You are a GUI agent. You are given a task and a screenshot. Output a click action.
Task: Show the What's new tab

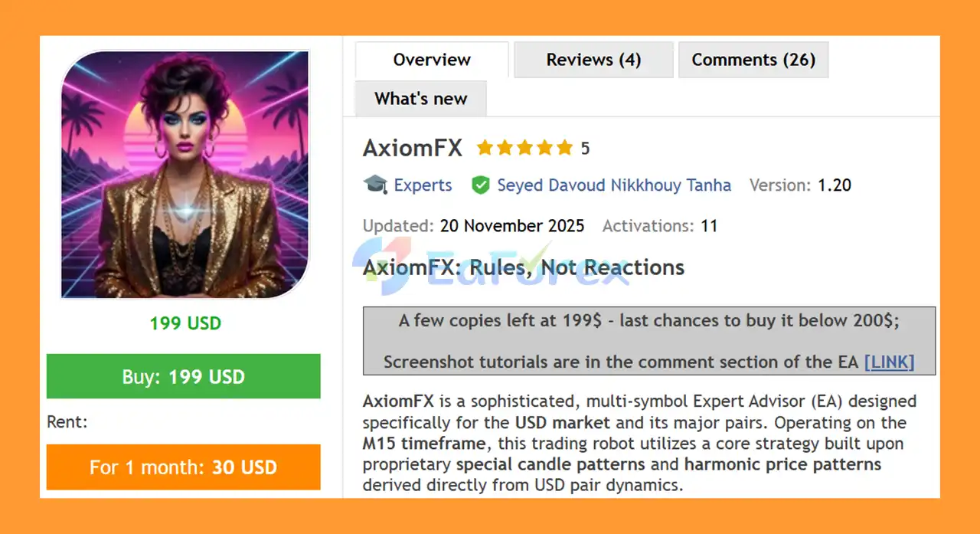(420, 99)
